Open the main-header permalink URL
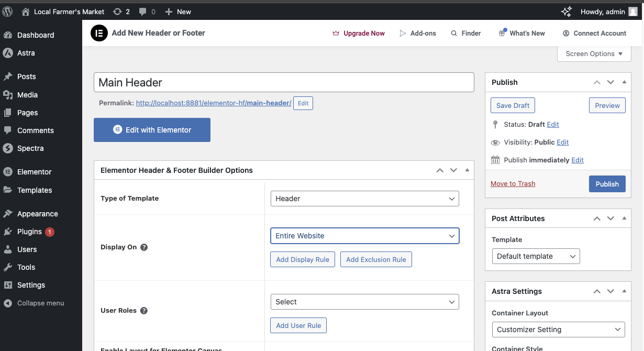This screenshot has height=351, width=644. pos(214,103)
